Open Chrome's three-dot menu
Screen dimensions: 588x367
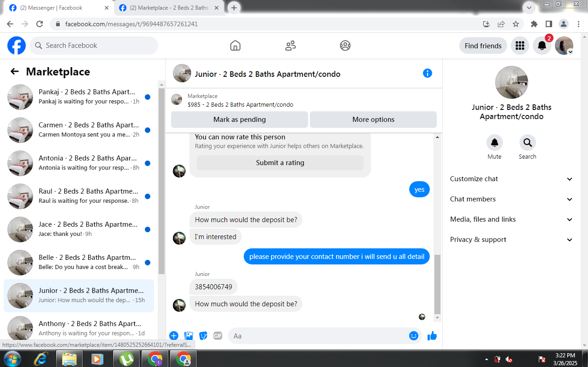578,24
